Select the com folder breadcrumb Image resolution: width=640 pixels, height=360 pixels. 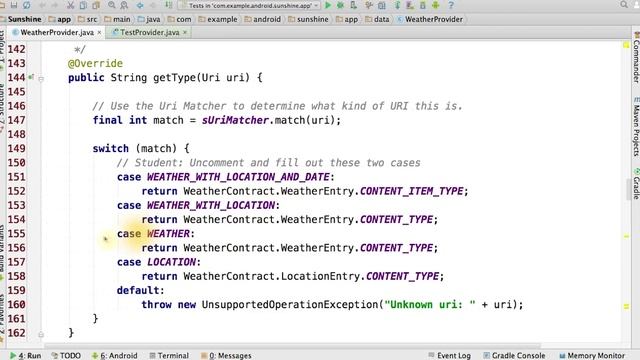coord(179,19)
